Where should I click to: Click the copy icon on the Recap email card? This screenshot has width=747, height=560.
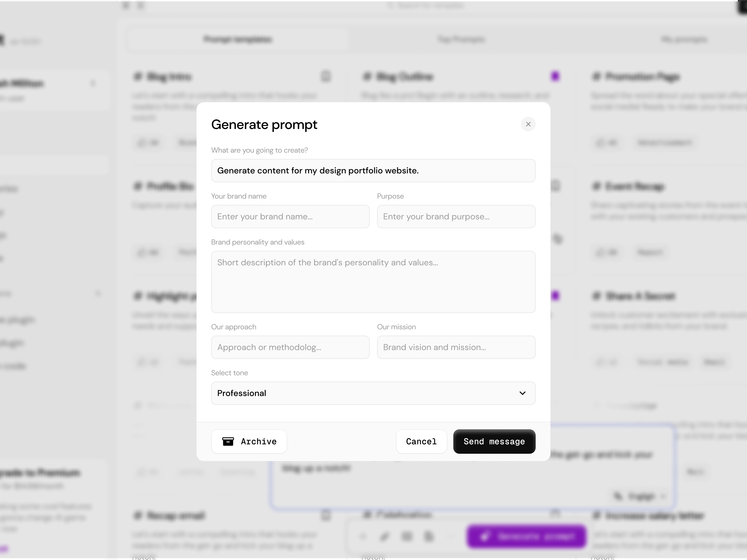tap(326, 515)
